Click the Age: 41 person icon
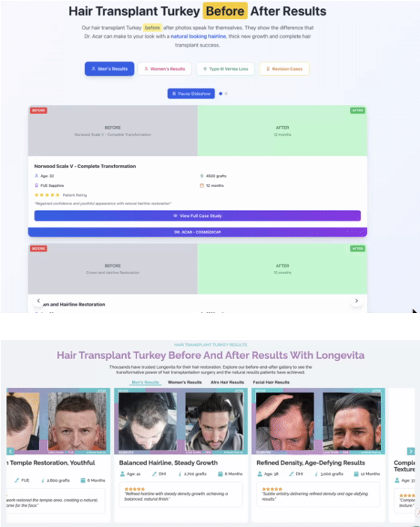The width and height of the screenshot is (420, 527). [x=122, y=474]
